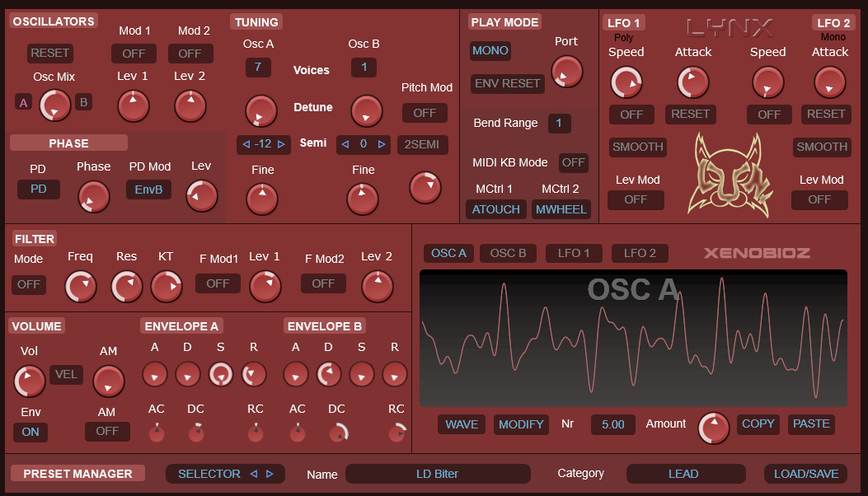This screenshot has height=496, width=868.
Task: Select oscillator B mix button
Action: click(83, 102)
